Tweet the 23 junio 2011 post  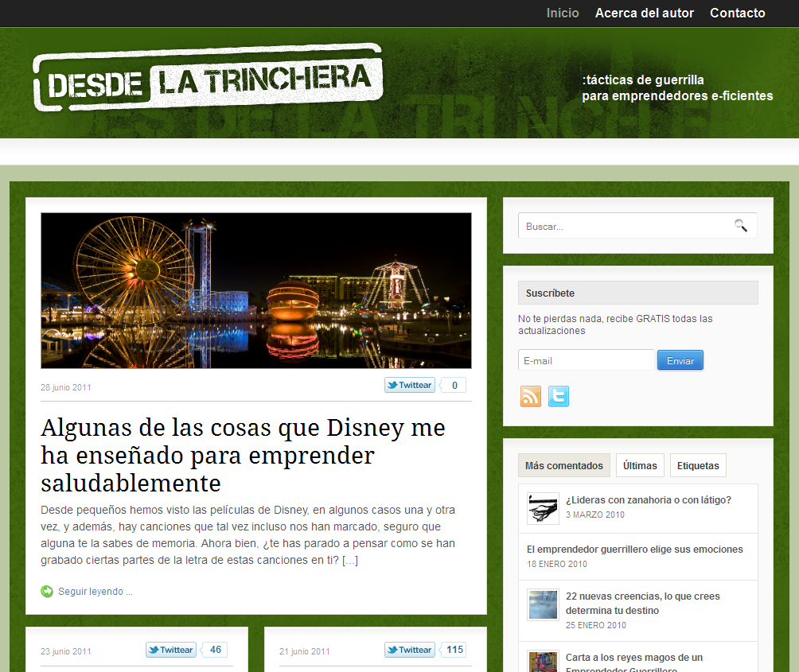point(171,650)
